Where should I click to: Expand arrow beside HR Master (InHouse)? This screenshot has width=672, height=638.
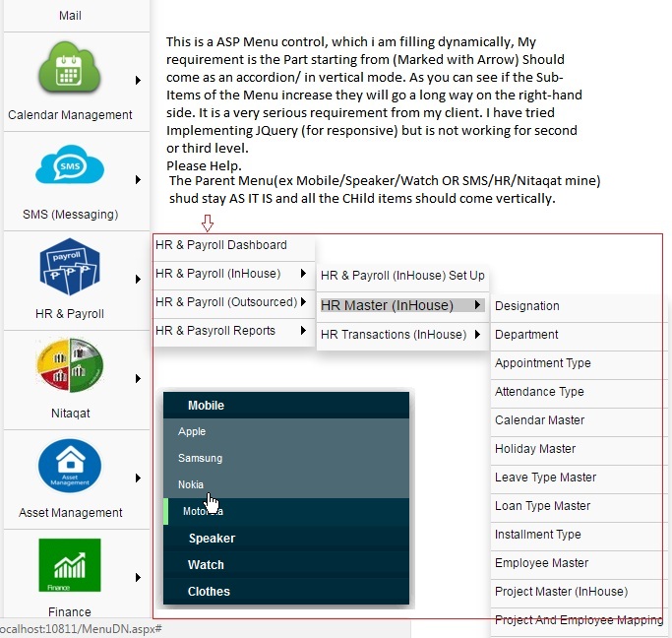pyautogui.click(x=477, y=305)
